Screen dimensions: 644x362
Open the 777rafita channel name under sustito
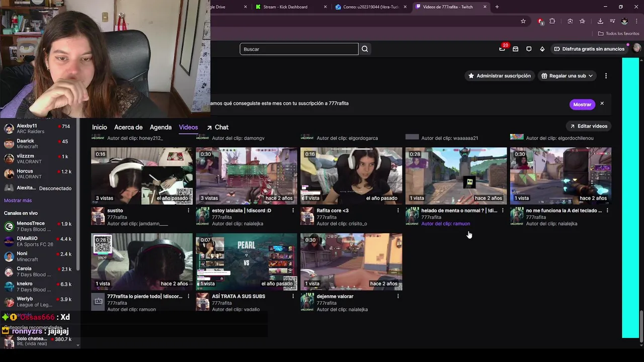point(117,217)
